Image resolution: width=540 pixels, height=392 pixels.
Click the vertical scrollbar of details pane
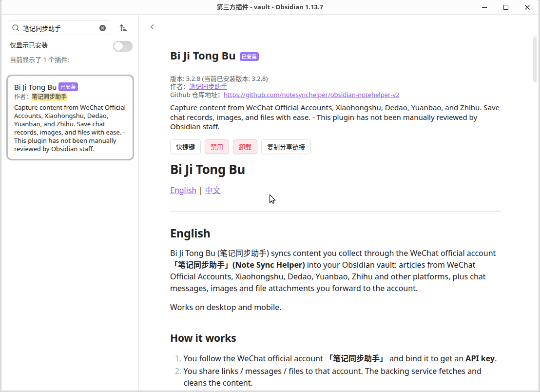pyautogui.click(x=535, y=59)
